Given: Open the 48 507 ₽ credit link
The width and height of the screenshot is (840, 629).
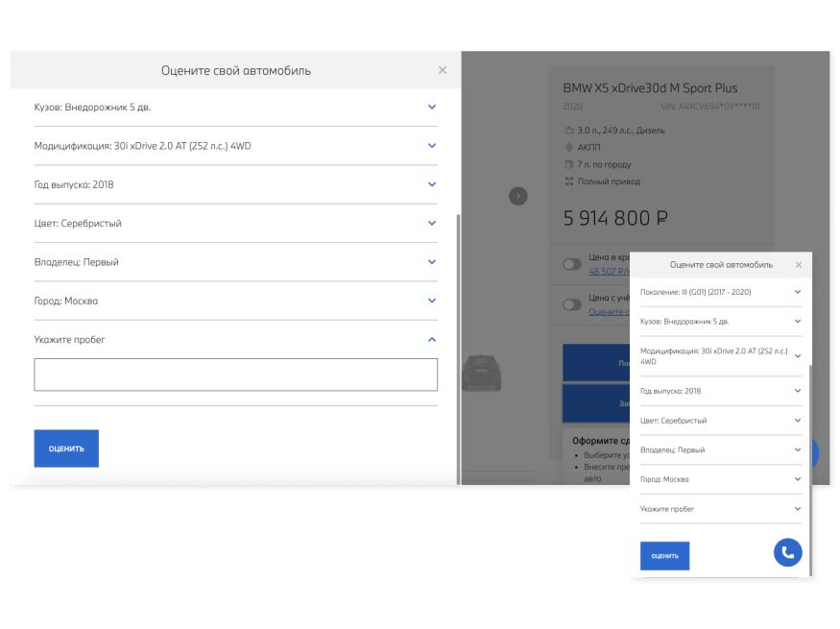Looking at the screenshot, I should tap(609, 271).
